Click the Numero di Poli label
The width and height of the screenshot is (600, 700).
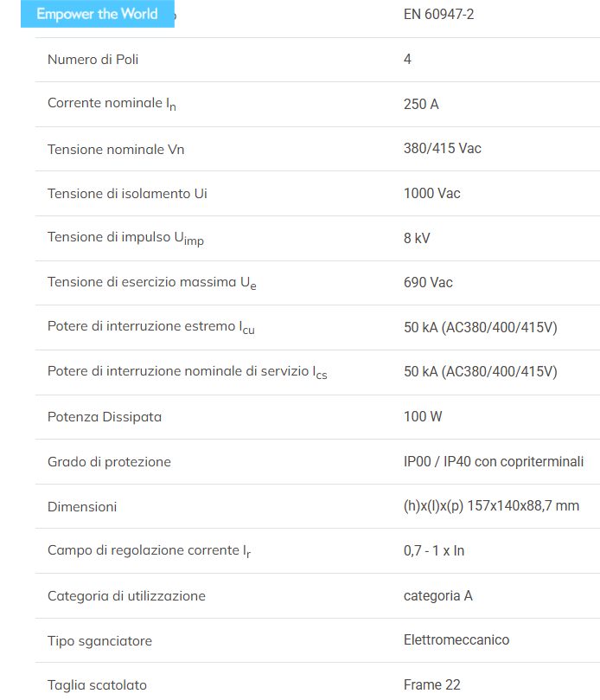click(x=93, y=60)
